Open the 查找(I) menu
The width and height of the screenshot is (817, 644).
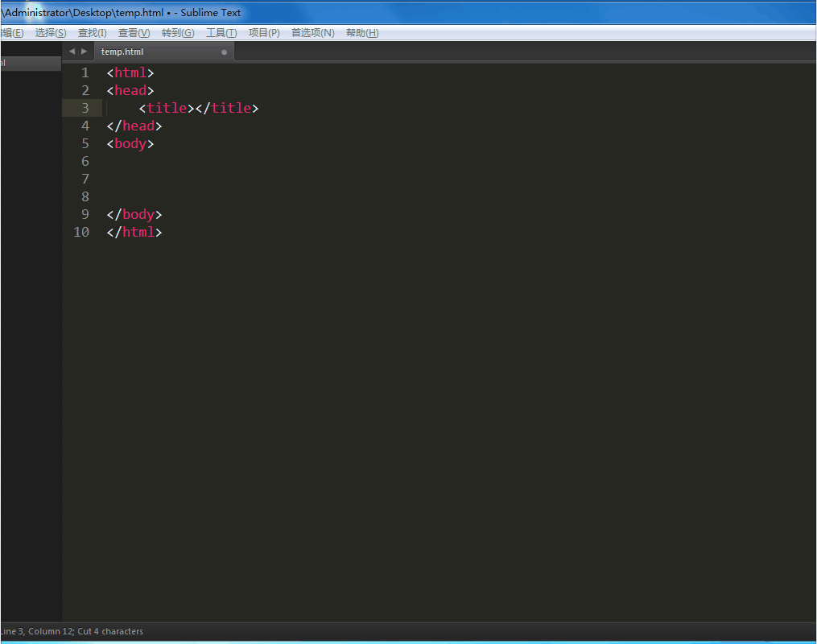coord(93,33)
